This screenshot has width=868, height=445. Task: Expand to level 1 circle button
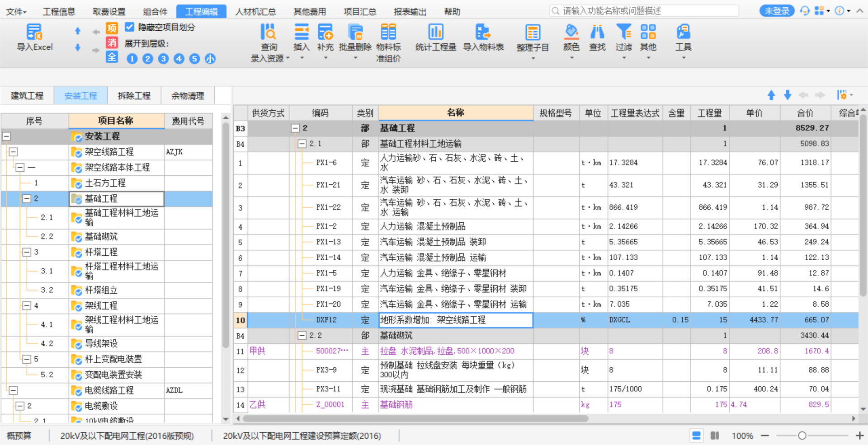132,59
